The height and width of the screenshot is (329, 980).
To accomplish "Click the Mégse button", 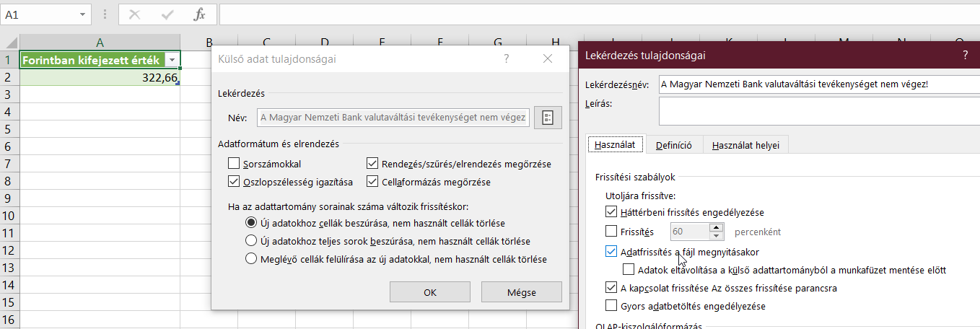I will [521, 292].
